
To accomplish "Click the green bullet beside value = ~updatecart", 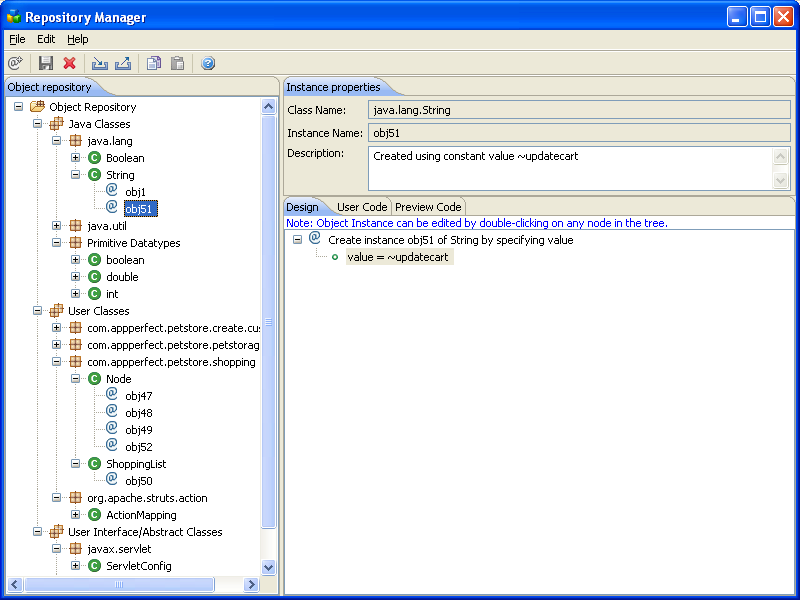I will (335, 257).
